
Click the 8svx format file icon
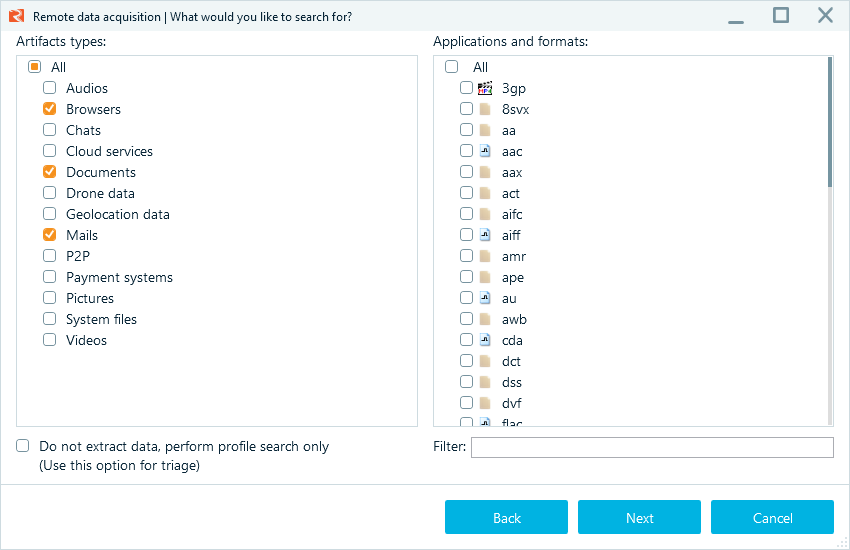[485, 109]
